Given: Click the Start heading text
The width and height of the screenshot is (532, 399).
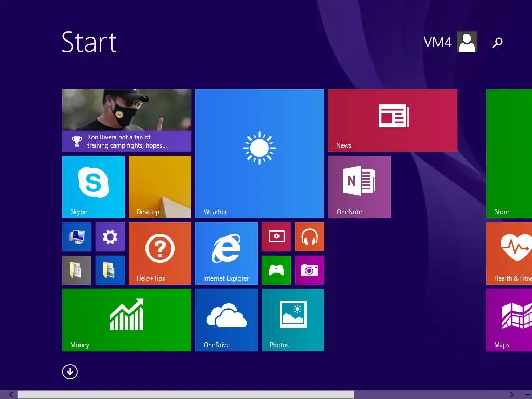Looking at the screenshot, I should (x=89, y=42).
